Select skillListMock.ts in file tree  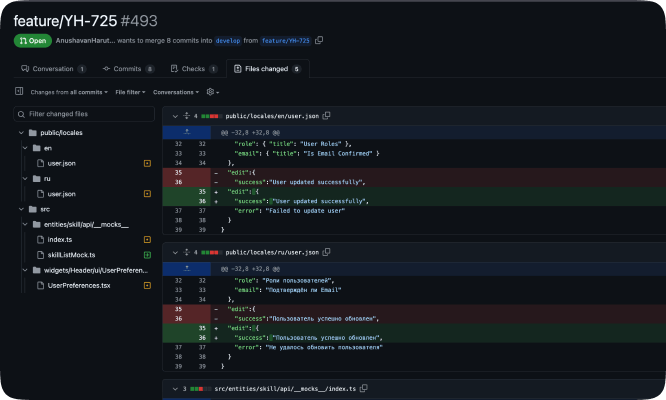[72, 255]
